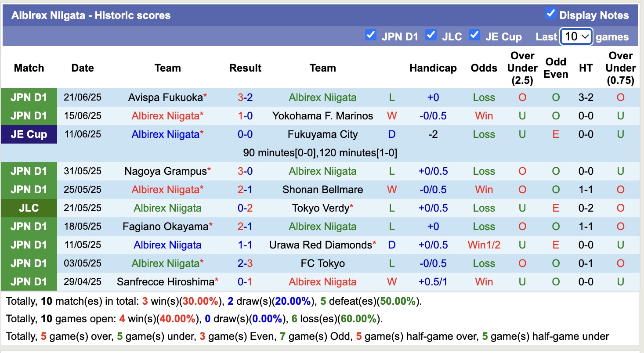This screenshot has width=644, height=353.
Task: Click the JLC league badge
Action: [28, 208]
